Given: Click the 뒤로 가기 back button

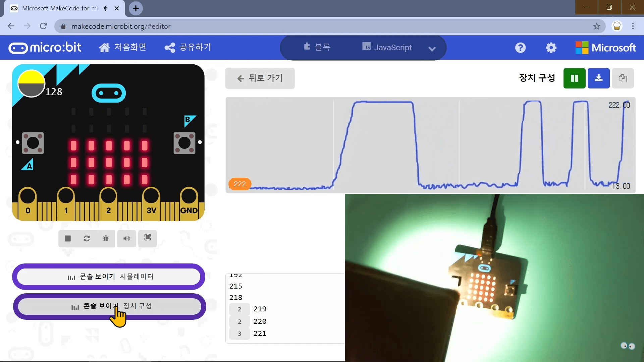Looking at the screenshot, I should [260, 78].
